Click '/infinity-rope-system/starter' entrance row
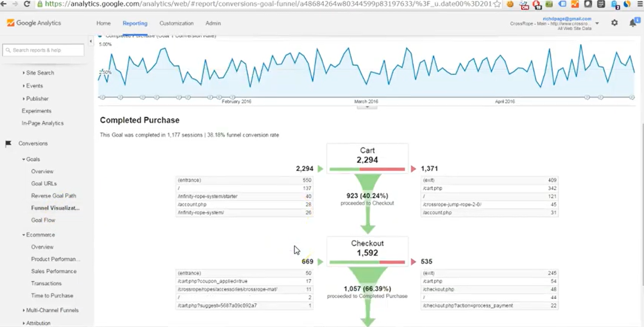 pos(244,196)
